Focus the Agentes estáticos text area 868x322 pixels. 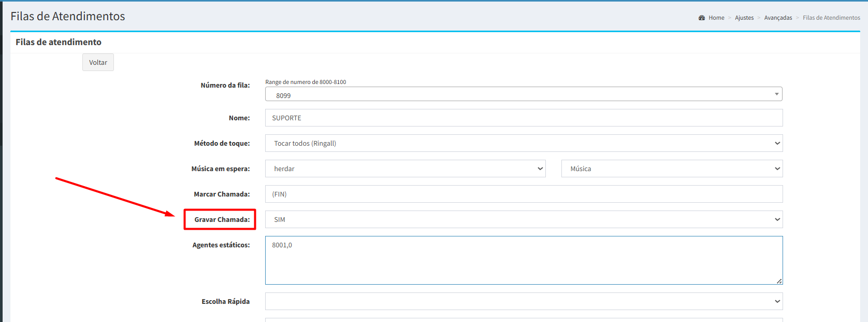click(x=523, y=260)
